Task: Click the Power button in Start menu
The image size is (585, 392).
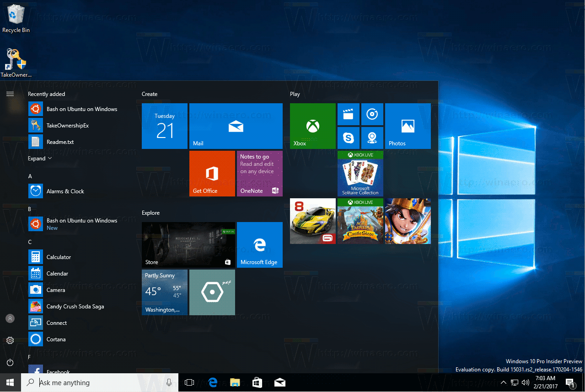Action: pyautogui.click(x=10, y=362)
